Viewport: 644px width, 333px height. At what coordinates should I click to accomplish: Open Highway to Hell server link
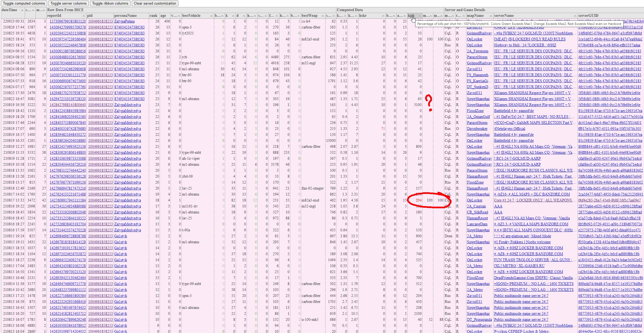point(525,45)
